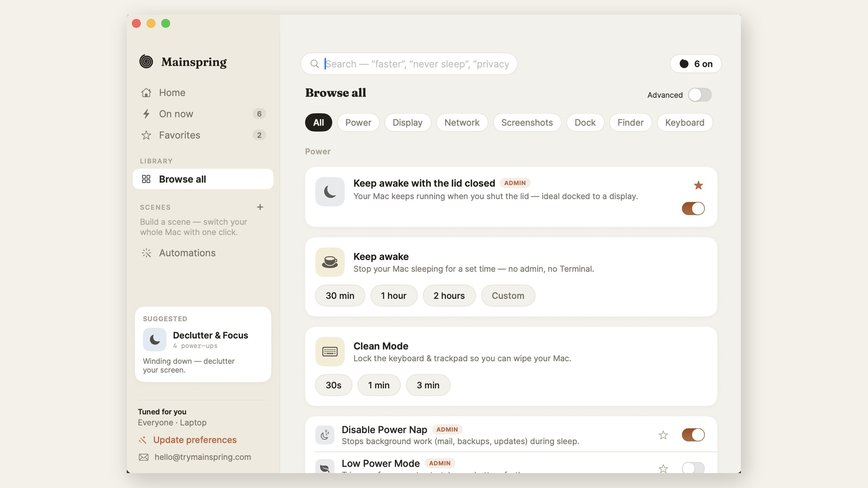The image size is (868, 488).
Task: Select Browse all in the library
Action: [203, 179]
